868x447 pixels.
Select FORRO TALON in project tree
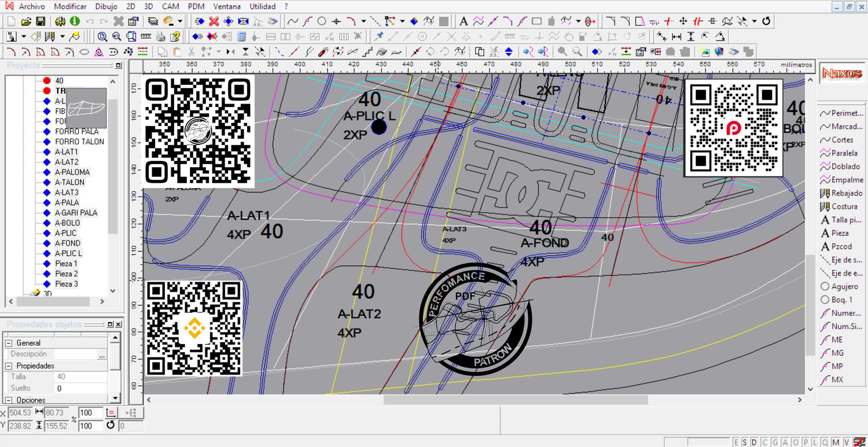[x=80, y=142]
